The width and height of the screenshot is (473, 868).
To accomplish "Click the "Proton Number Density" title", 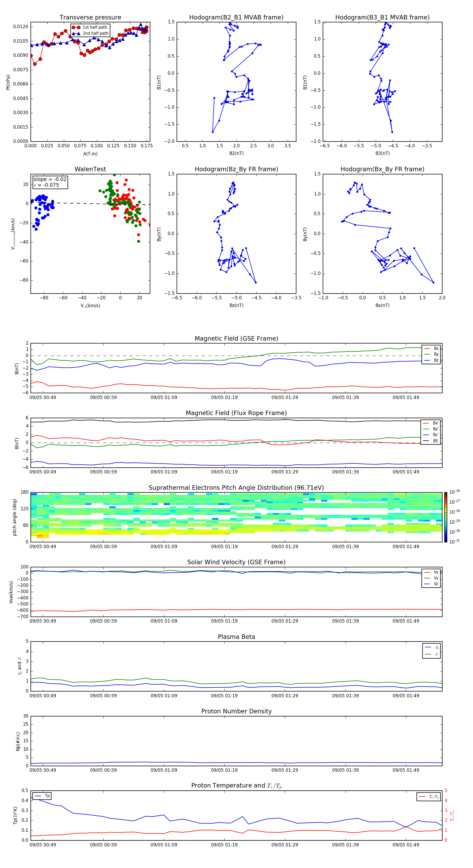I will click(236, 711).
